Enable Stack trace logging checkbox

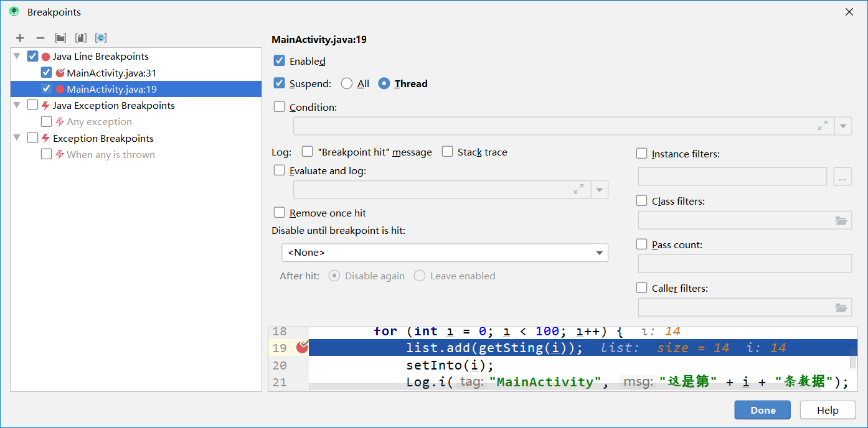[x=448, y=151]
